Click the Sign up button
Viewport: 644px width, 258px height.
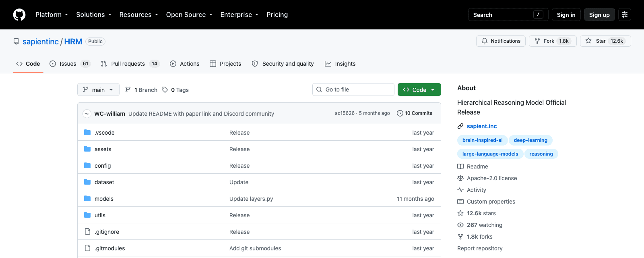[x=599, y=15]
